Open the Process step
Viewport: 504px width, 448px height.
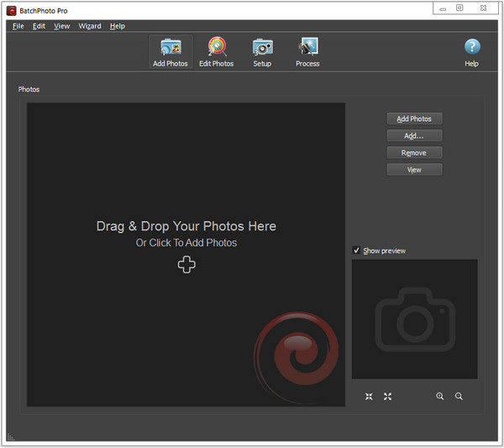[x=307, y=52]
